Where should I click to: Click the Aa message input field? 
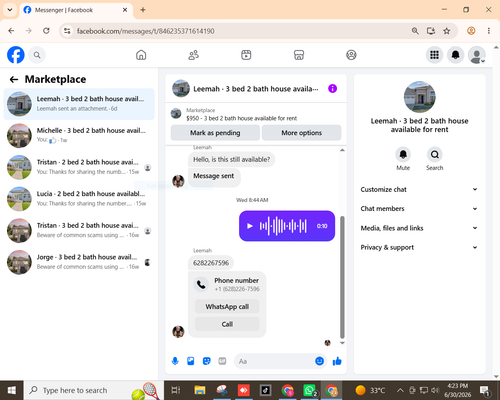click(x=274, y=361)
